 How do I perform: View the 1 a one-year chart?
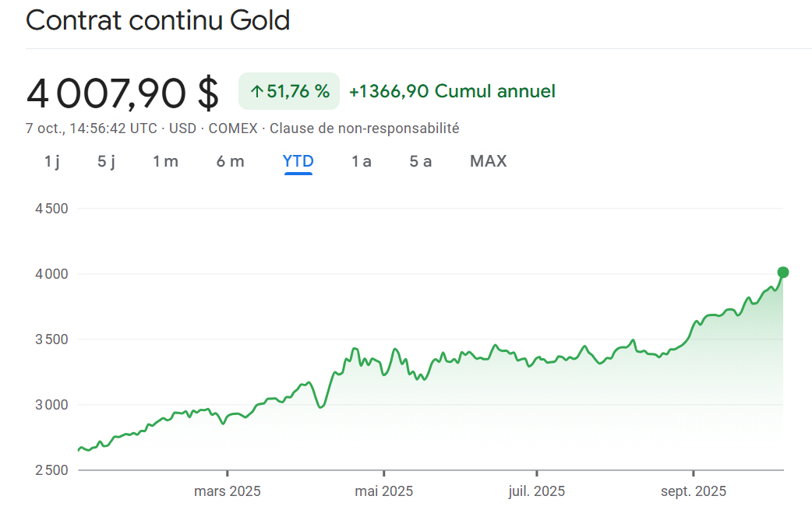point(361,161)
